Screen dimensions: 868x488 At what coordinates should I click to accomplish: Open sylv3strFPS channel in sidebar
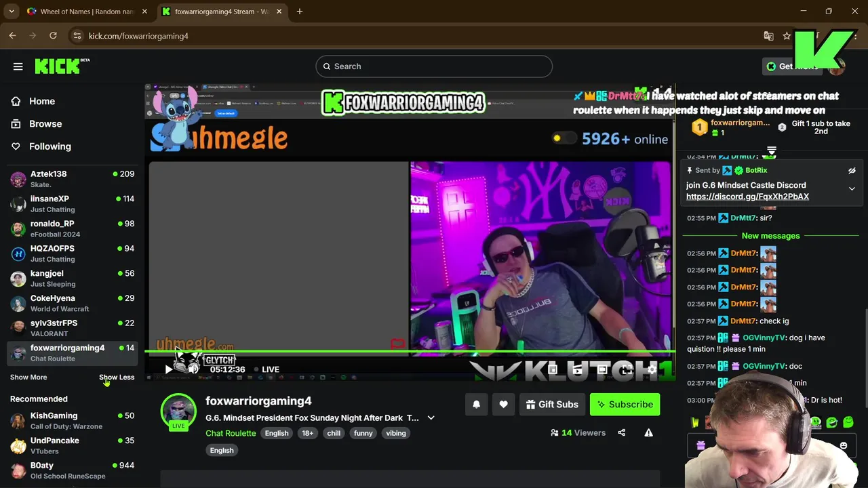pos(73,328)
